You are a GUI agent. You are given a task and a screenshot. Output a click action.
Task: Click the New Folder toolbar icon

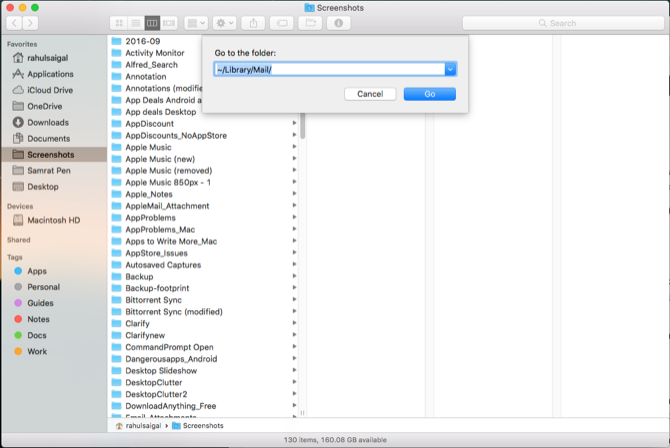311,23
